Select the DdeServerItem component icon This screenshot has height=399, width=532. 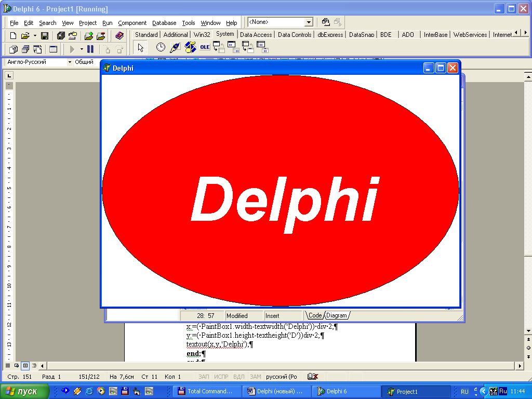coord(262,47)
